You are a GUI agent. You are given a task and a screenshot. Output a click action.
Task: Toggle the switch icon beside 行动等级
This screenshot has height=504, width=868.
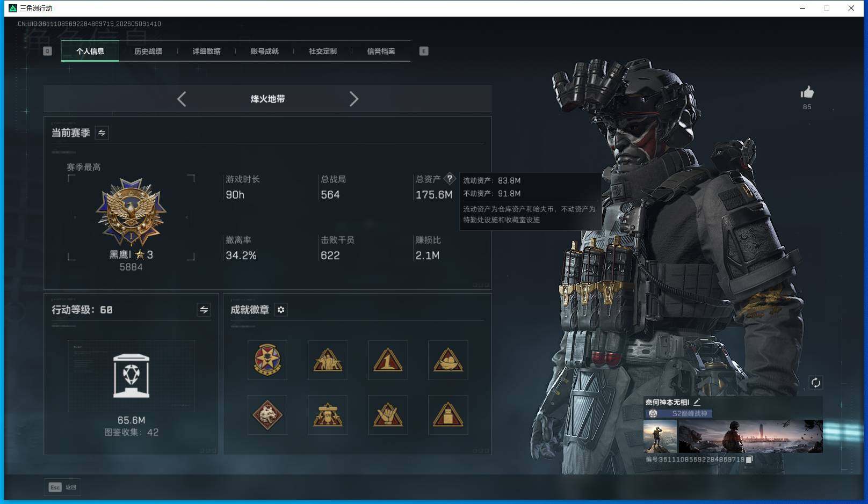(x=204, y=310)
